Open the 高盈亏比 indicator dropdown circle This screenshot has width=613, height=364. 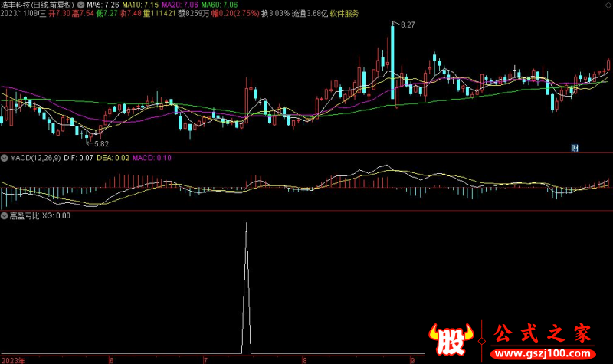[x=5, y=216]
